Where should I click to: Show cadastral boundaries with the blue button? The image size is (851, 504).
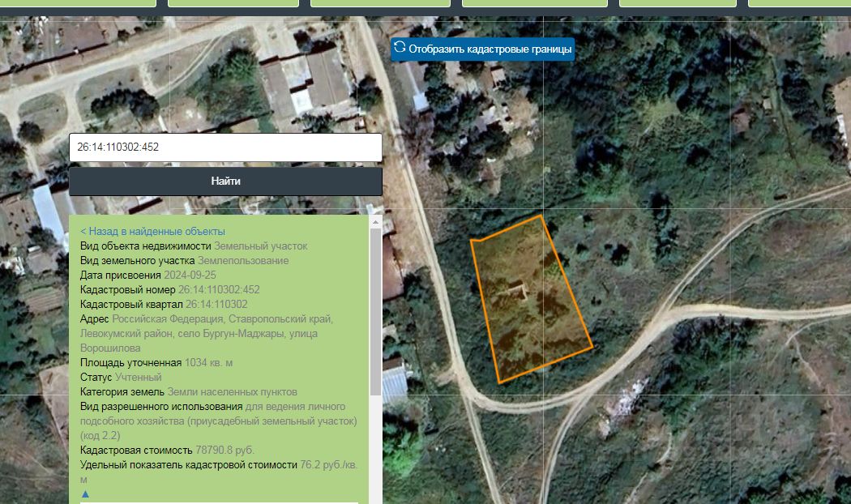tap(482, 49)
